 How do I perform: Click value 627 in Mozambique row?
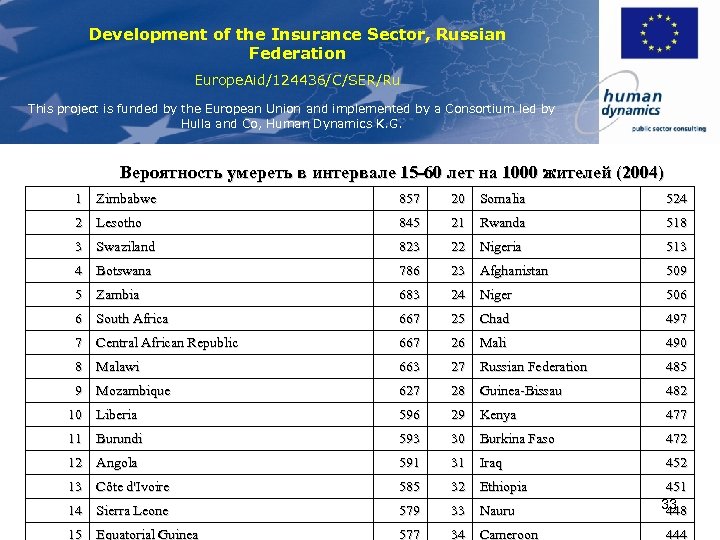(409, 390)
